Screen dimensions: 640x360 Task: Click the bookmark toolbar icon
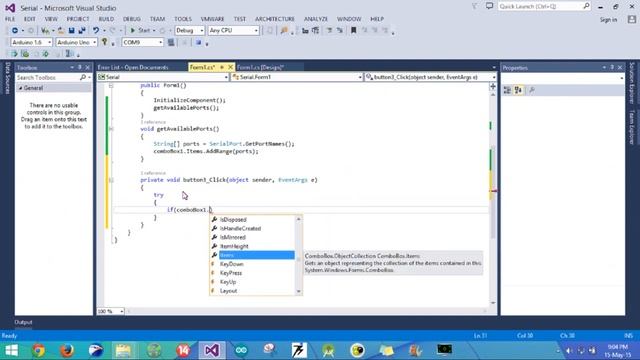[353, 31]
